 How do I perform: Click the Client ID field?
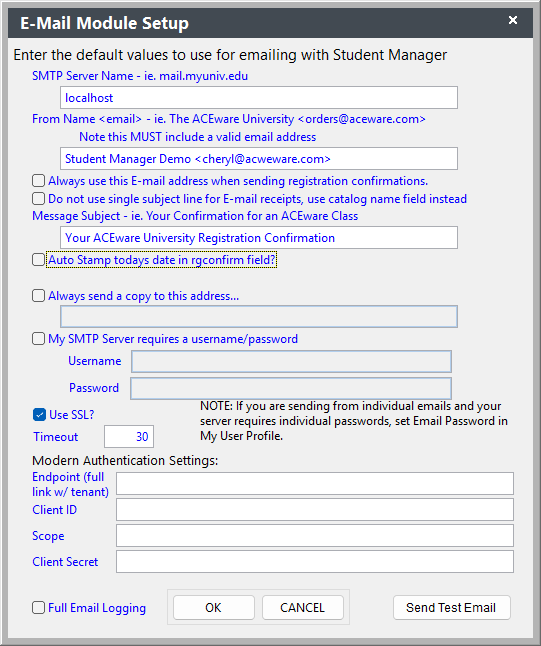click(x=315, y=510)
